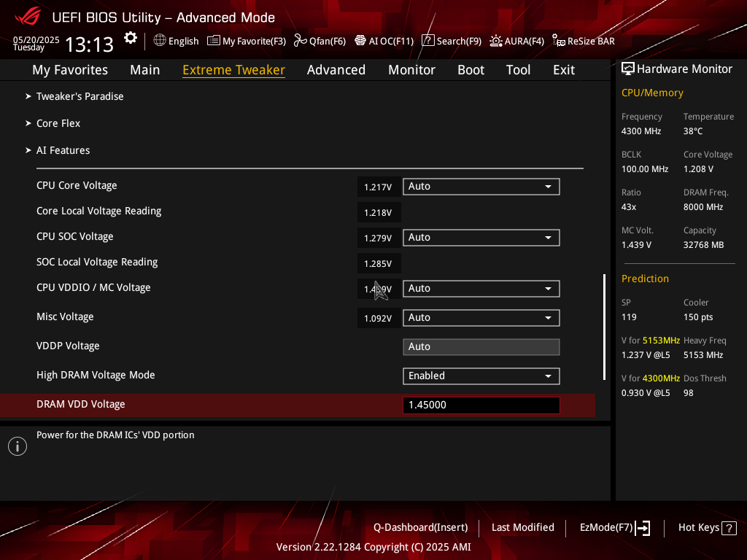Open the CPU SOC Voltage dropdown
This screenshot has height=560, width=747.
pos(481,237)
